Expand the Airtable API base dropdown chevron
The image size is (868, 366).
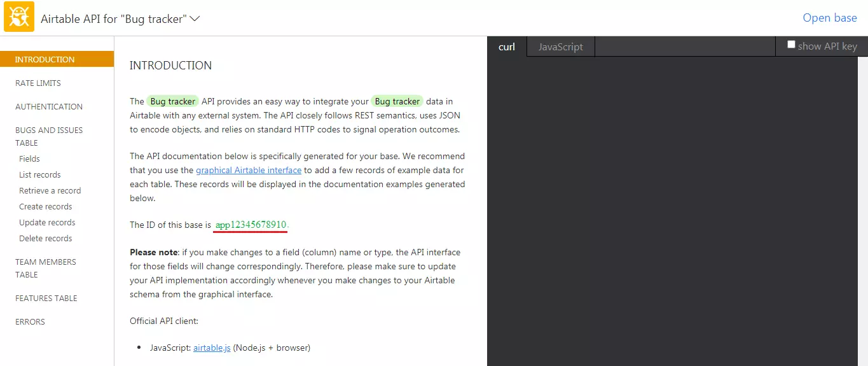pyautogui.click(x=195, y=18)
